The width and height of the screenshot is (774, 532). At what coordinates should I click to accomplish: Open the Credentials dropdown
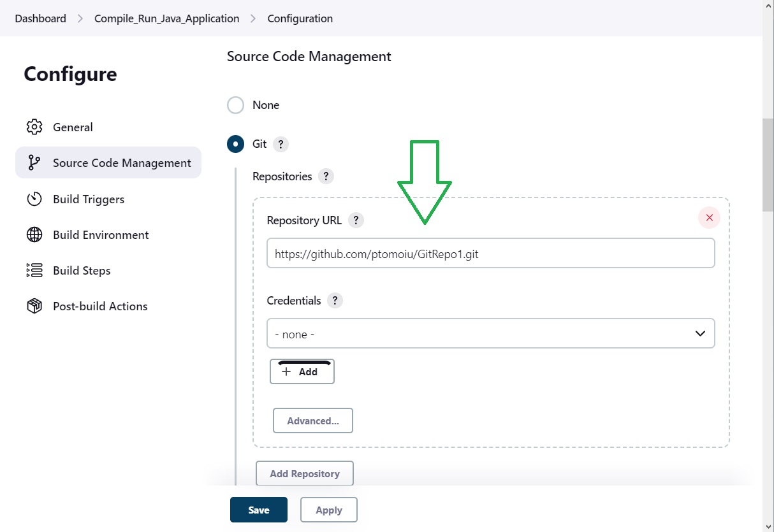(491, 333)
